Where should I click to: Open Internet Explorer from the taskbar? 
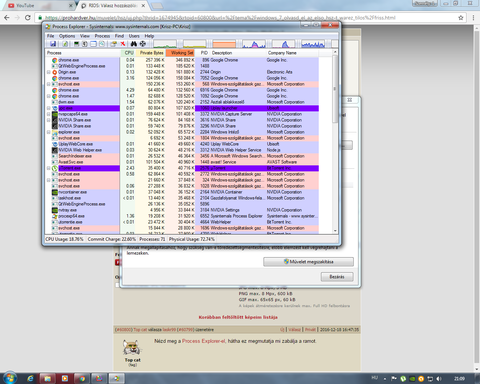pos(30,378)
